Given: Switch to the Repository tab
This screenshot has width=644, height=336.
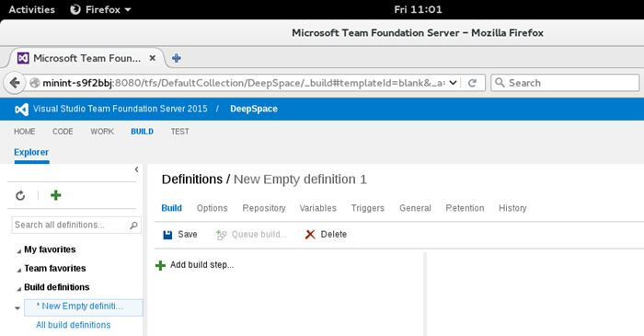Looking at the screenshot, I should (x=264, y=208).
